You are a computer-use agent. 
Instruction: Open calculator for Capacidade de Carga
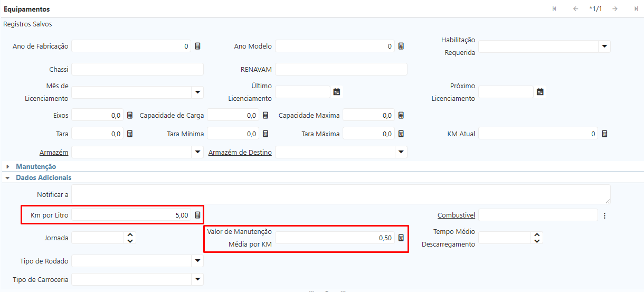[266, 115]
